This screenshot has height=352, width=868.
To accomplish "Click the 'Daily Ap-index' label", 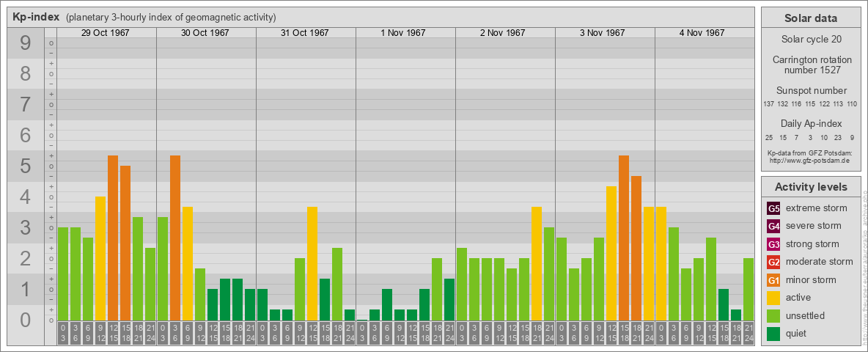I will click(811, 123).
